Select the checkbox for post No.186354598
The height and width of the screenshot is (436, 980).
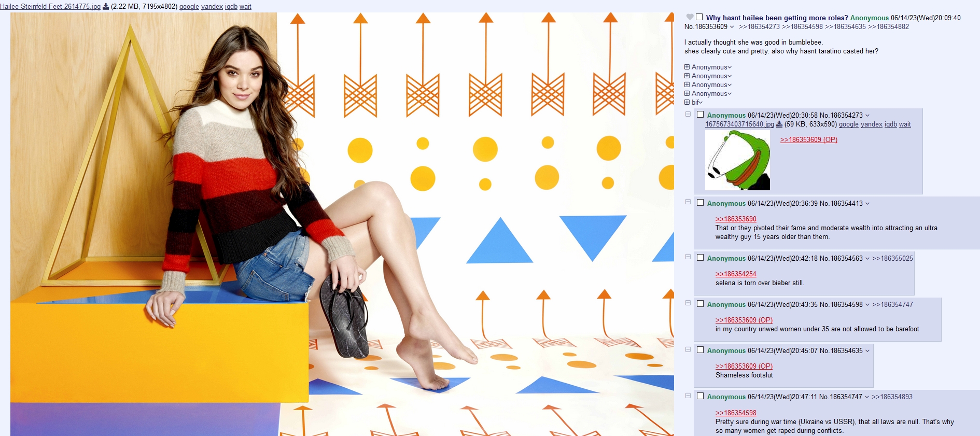[x=701, y=304]
